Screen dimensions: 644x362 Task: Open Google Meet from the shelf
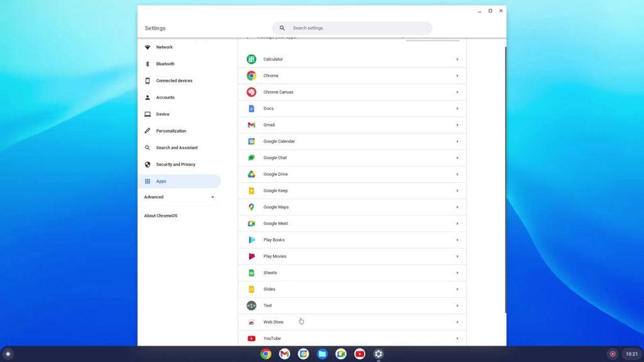[341, 354]
